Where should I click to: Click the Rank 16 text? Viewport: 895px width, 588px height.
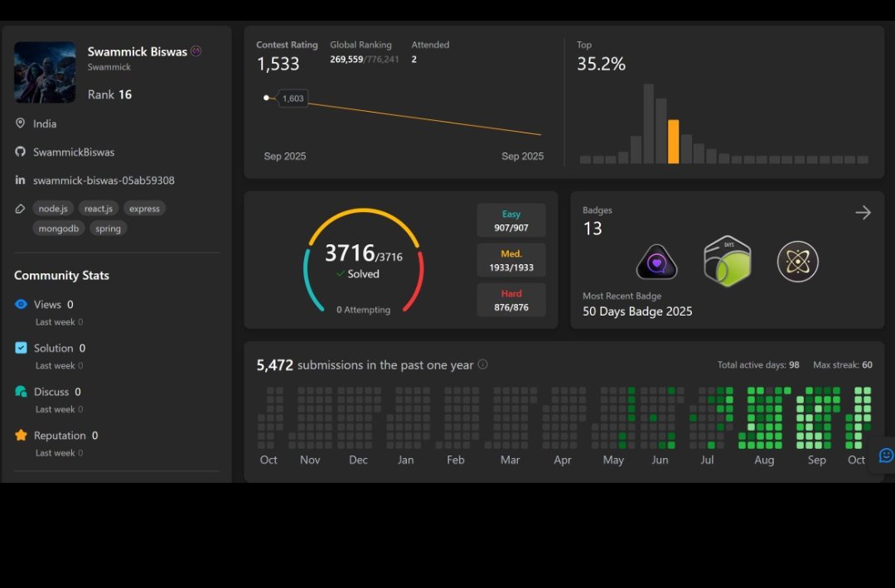(x=109, y=94)
